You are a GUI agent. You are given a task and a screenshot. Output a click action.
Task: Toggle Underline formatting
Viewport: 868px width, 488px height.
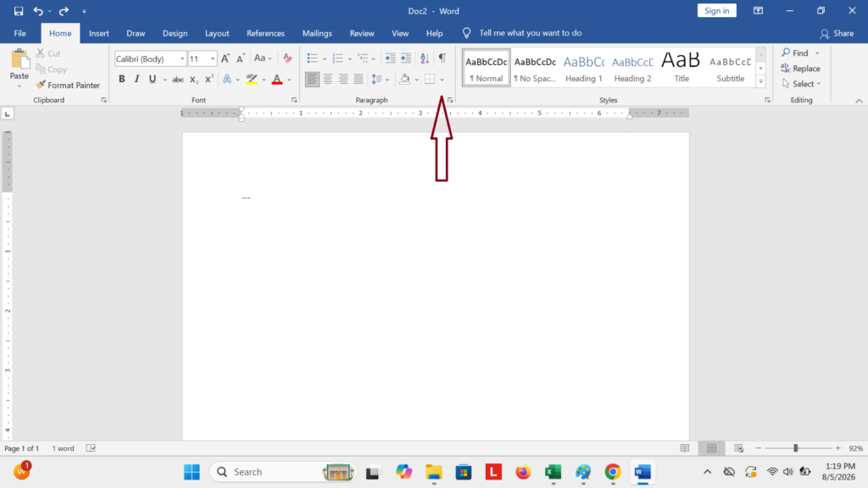coord(153,79)
